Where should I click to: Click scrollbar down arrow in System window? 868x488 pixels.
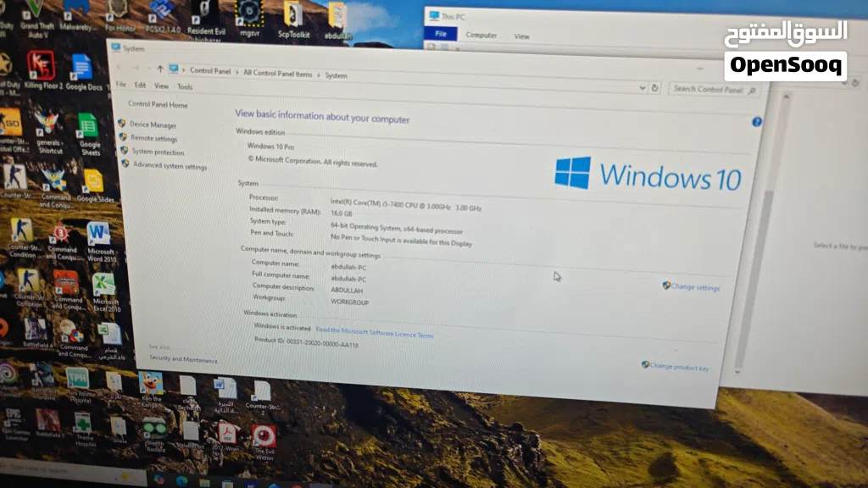(737, 372)
